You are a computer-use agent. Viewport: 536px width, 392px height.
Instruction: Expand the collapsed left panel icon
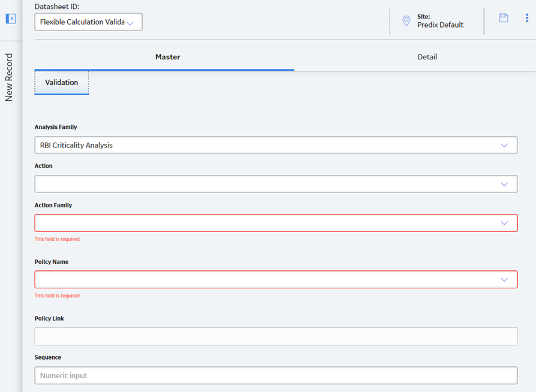click(11, 19)
